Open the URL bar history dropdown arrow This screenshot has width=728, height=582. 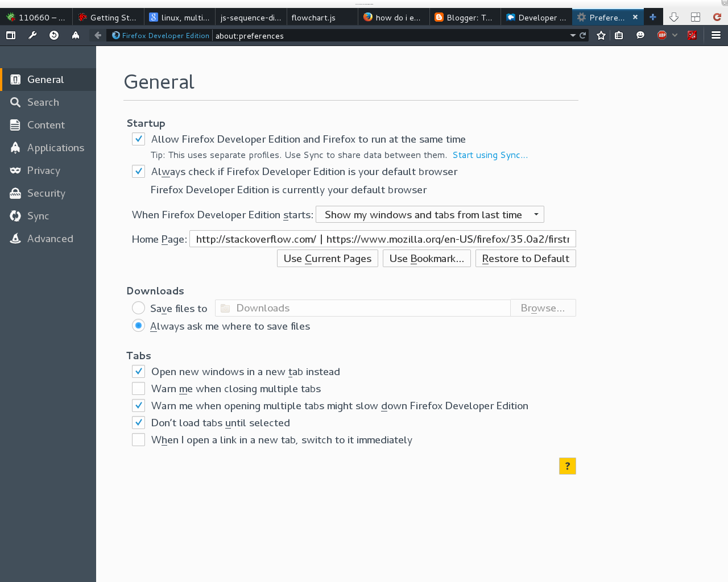coord(573,35)
